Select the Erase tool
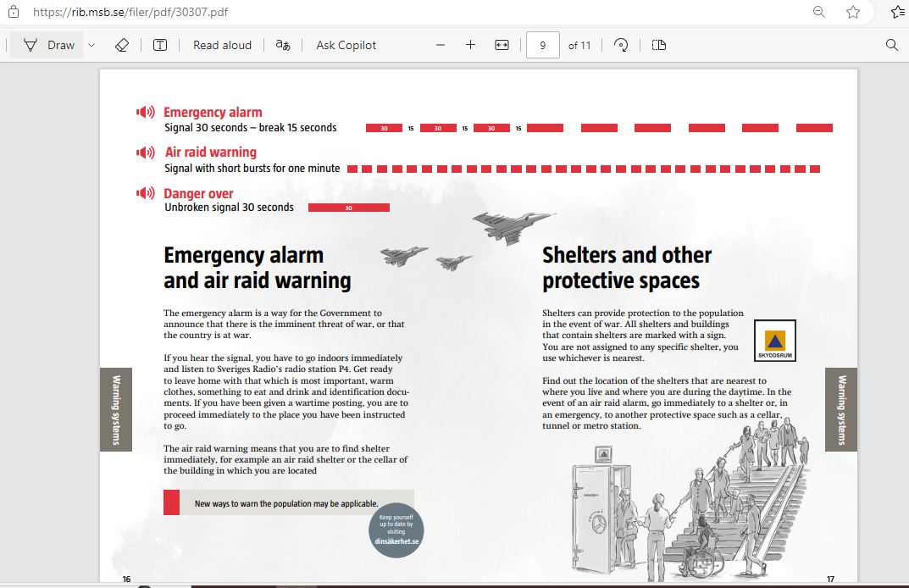This screenshot has width=909, height=588. pos(122,45)
